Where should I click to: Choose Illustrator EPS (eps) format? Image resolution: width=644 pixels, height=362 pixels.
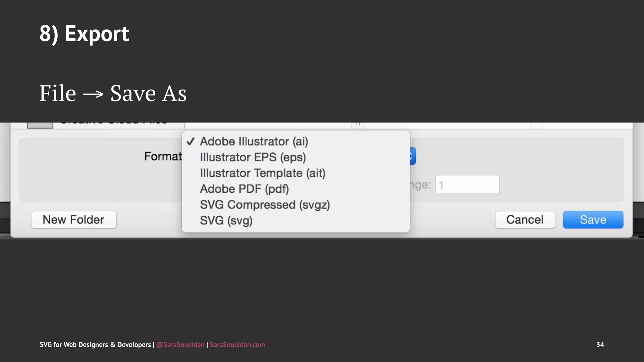tap(253, 157)
